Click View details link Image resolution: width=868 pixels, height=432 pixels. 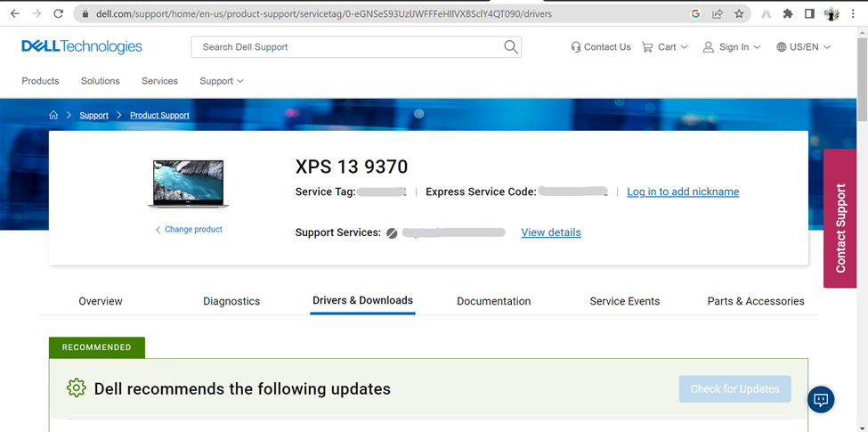click(x=551, y=232)
